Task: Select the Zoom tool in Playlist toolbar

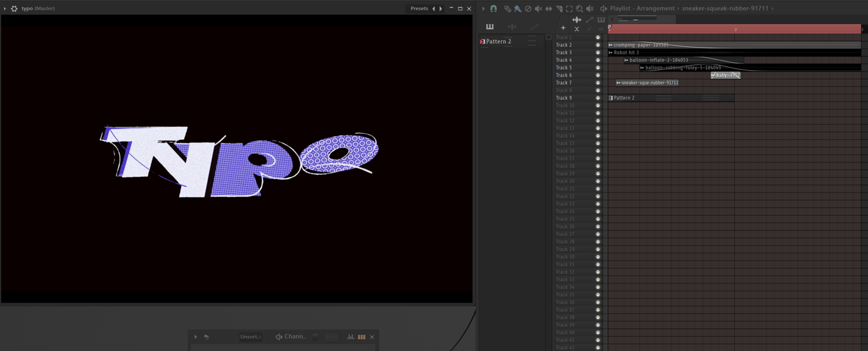Action: pyautogui.click(x=579, y=9)
